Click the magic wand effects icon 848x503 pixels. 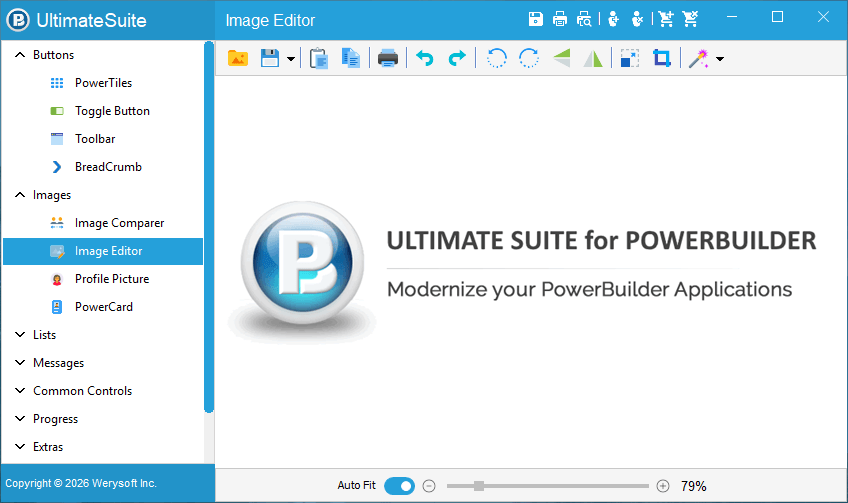click(x=699, y=58)
